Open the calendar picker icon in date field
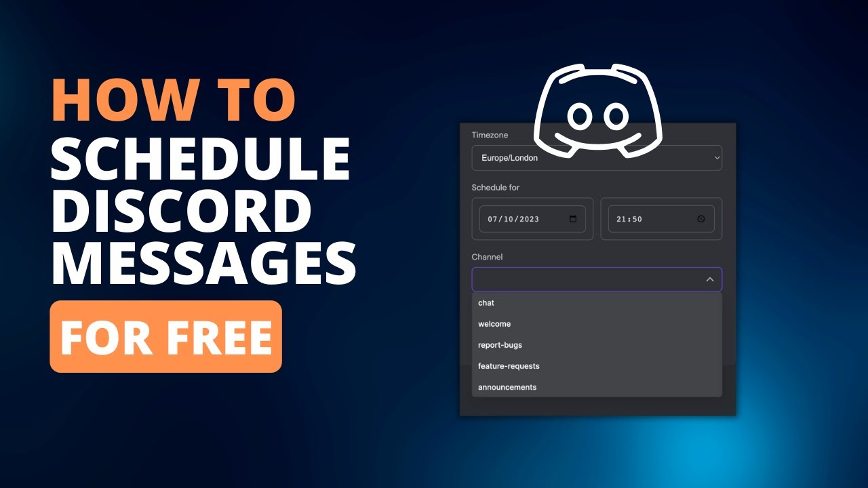 [573, 219]
